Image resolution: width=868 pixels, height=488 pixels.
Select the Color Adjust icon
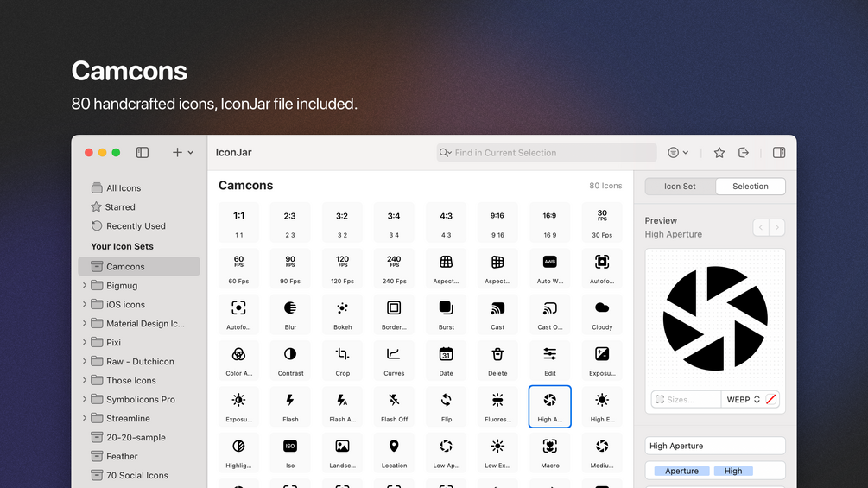coord(238,361)
